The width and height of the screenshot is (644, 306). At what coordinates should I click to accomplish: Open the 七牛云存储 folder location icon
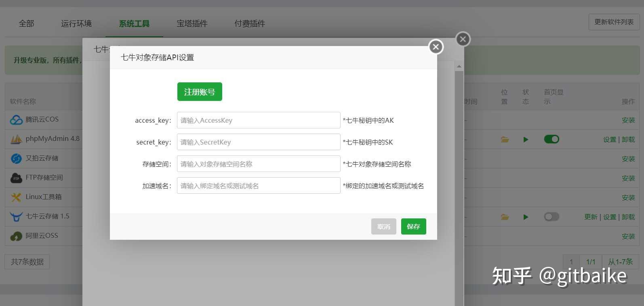tap(505, 217)
